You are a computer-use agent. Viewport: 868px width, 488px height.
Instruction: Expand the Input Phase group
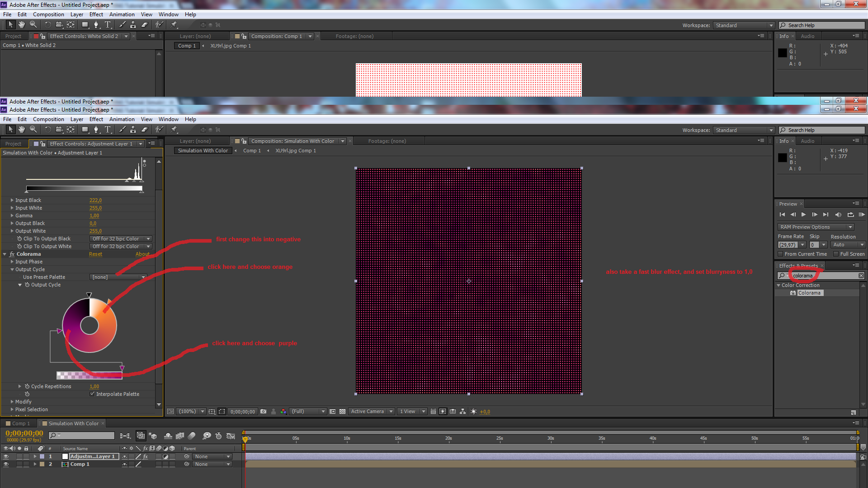(x=12, y=262)
